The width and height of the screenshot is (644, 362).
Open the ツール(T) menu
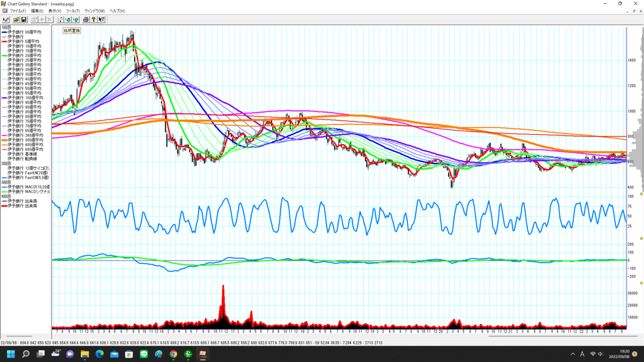click(73, 11)
